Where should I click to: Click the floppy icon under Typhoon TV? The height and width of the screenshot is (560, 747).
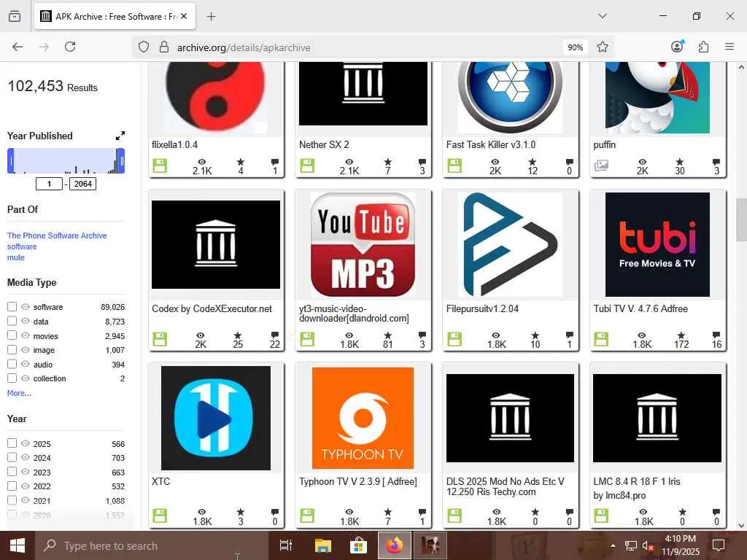click(307, 516)
